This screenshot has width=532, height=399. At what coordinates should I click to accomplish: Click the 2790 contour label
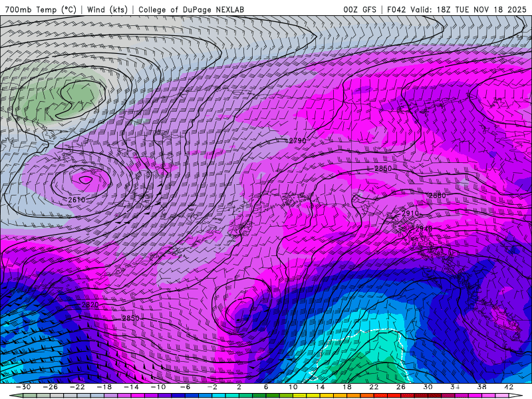(x=297, y=140)
